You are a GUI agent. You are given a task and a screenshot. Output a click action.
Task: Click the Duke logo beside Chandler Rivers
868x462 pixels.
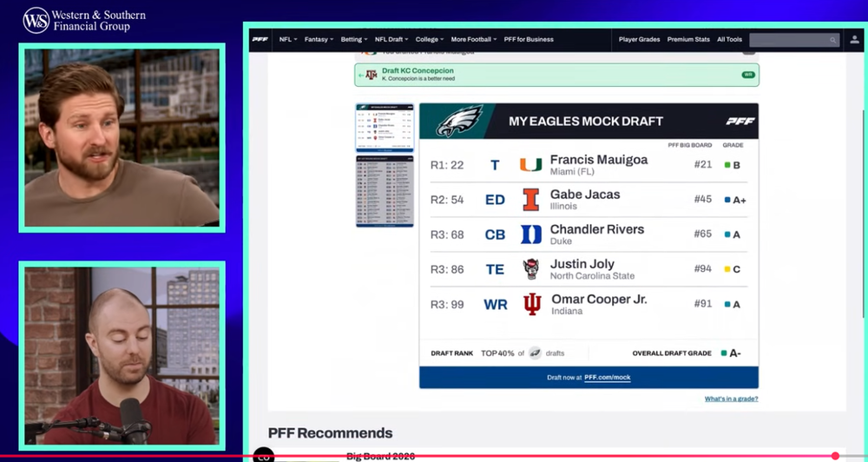530,234
